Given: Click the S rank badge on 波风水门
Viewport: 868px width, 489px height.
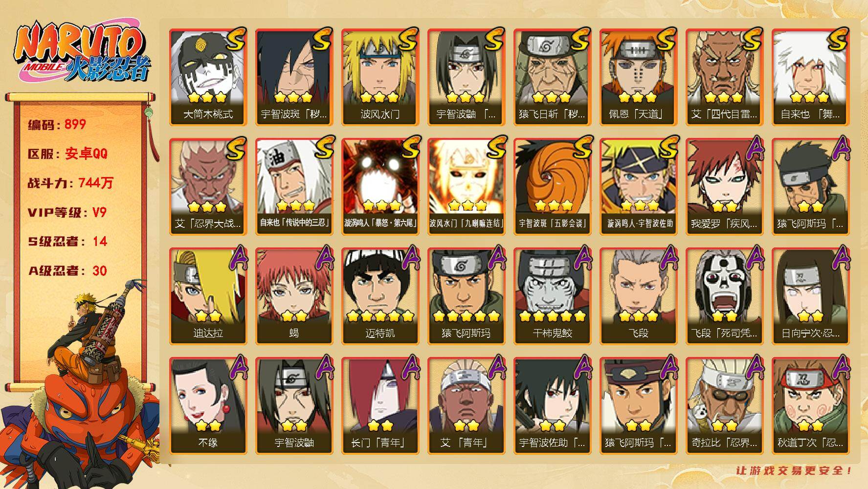Looking at the screenshot, I should [407, 40].
